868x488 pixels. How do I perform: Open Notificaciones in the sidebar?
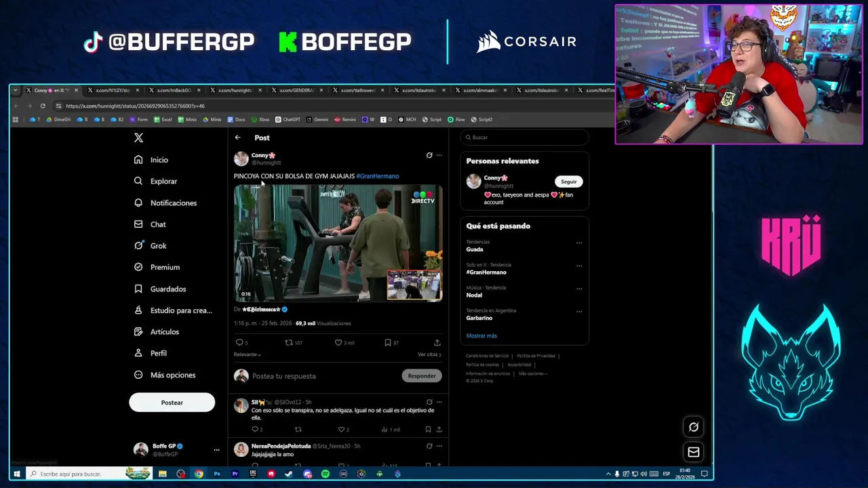pyautogui.click(x=165, y=203)
